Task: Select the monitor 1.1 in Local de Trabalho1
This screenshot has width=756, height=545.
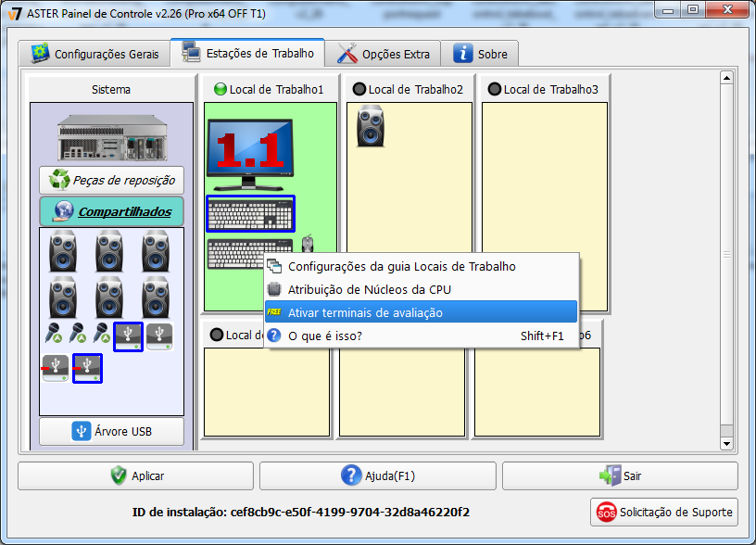Action: [250, 155]
